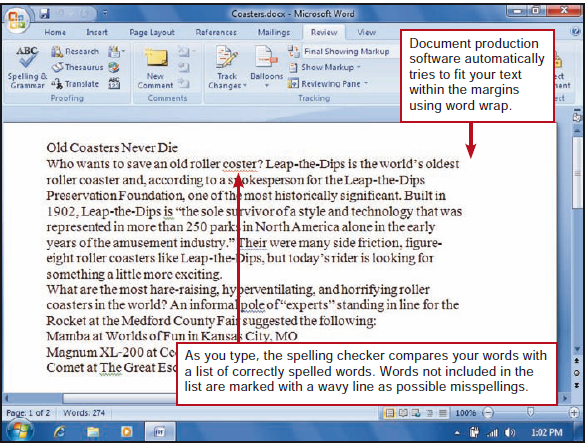Image resolution: width=585 pixels, height=447 pixels.
Task: Open the Thesaurus tool
Action: point(78,67)
